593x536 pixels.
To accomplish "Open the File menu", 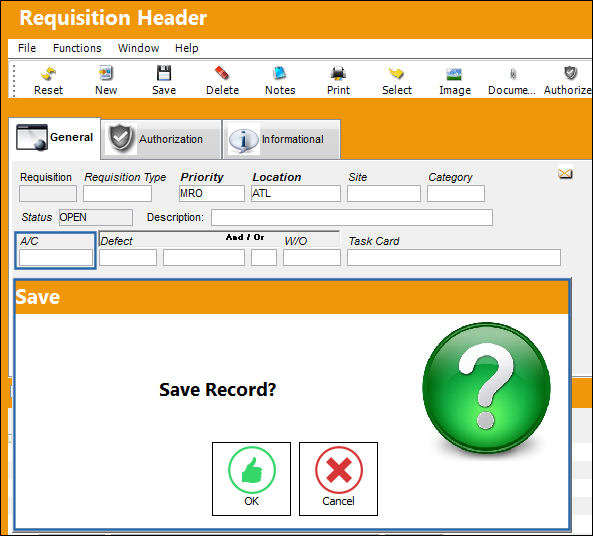I will pyautogui.click(x=27, y=48).
